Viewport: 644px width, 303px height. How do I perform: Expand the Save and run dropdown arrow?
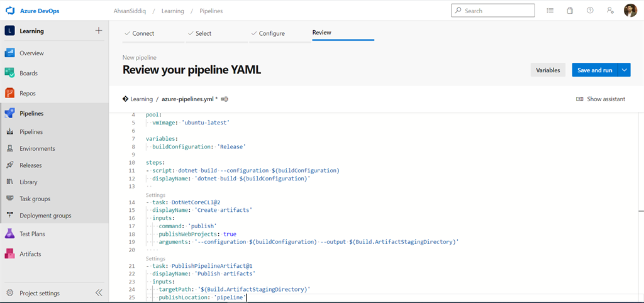pos(625,70)
